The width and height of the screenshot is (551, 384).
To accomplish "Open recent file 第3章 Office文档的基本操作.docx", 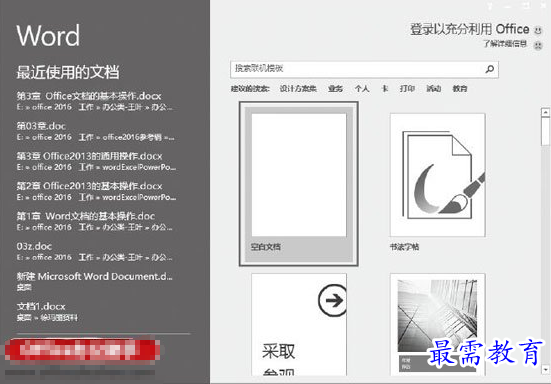I will pos(96,101).
